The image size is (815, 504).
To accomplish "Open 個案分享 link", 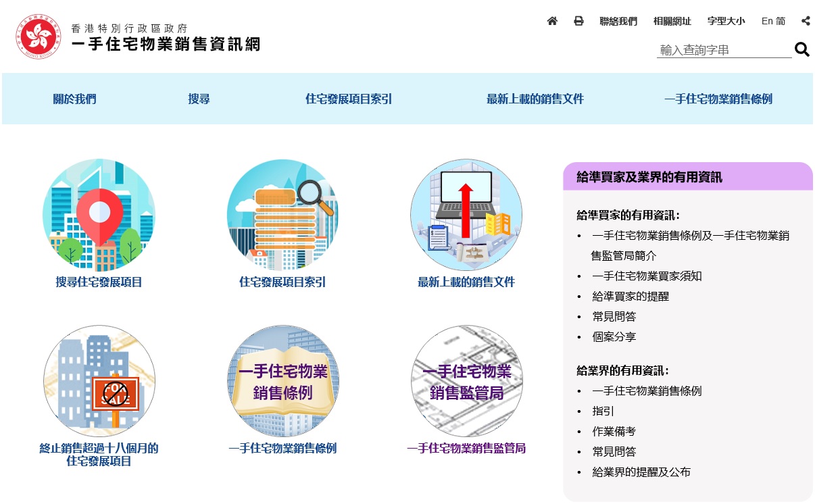I will [x=614, y=336].
